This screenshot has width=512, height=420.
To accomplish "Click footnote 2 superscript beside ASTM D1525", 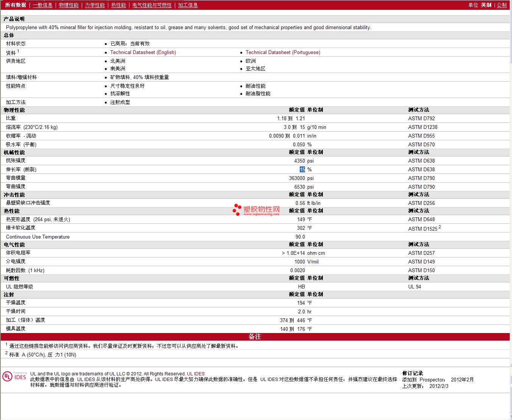I will pyautogui.click(x=439, y=227).
